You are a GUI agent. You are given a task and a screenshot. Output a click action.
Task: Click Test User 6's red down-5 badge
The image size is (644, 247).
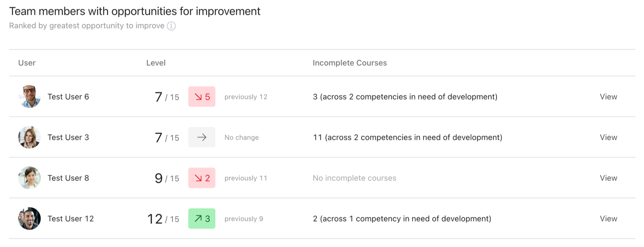coord(202,97)
